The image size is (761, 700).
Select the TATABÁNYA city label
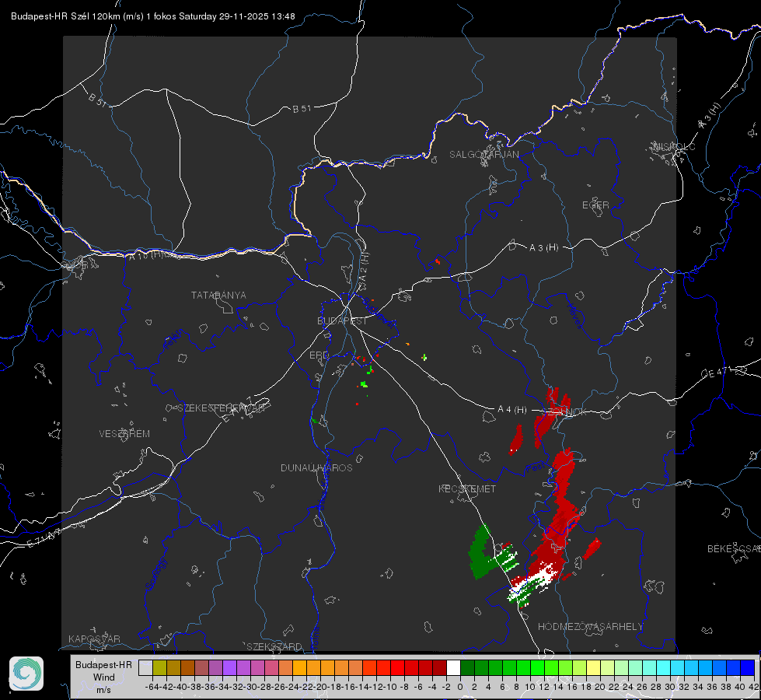(218, 296)
